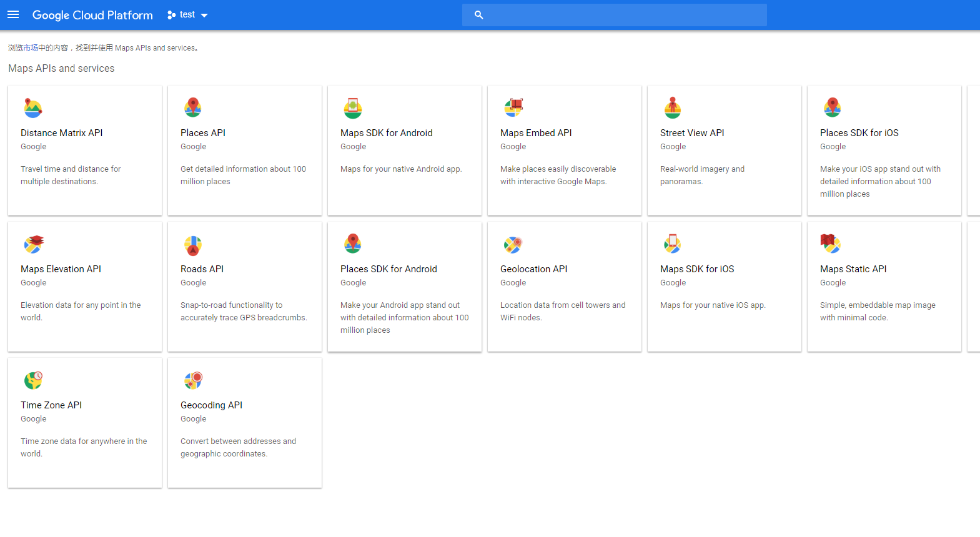Open the Geocoding API title

pyautogui.click(x=211, y=405)
